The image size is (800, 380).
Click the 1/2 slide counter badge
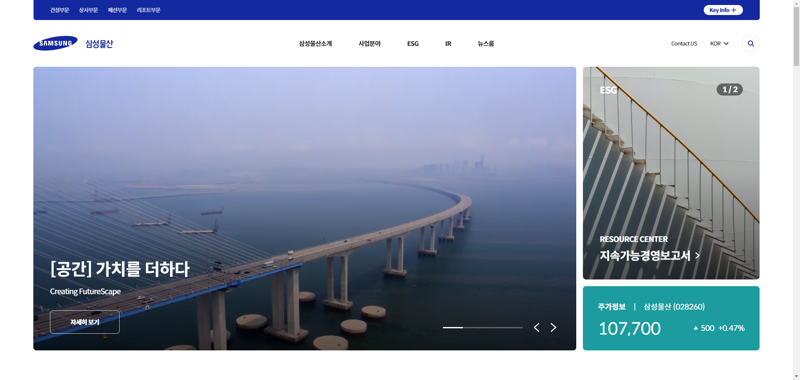tap(730, 90)
